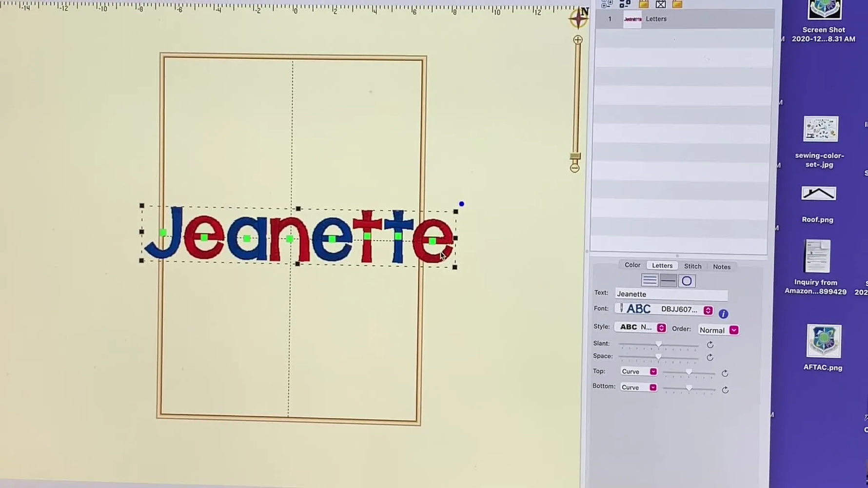This screenshot has height=488, width=868.
Task: Select multi-line text mode icon
Action: (x=650, y=280)
